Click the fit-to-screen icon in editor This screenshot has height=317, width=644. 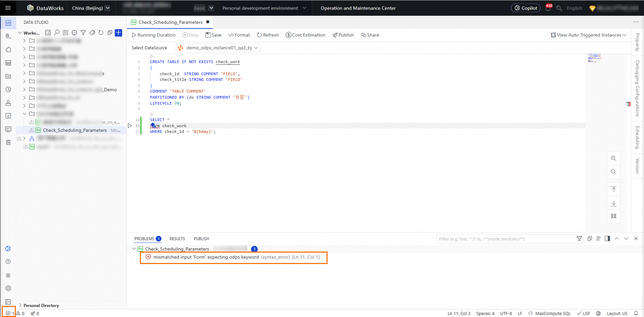coord(613,216)
